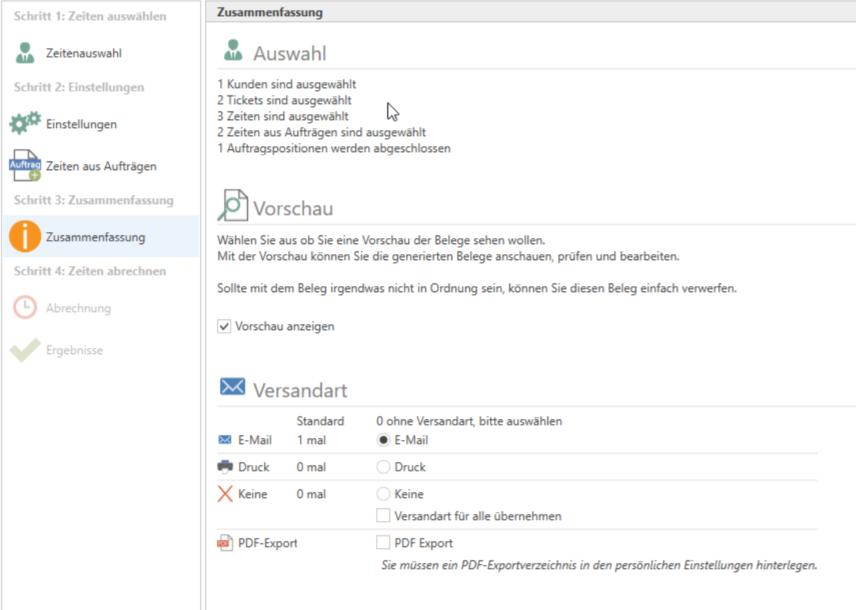Enable Versandart für alle übernehmen

pos(382,516)
